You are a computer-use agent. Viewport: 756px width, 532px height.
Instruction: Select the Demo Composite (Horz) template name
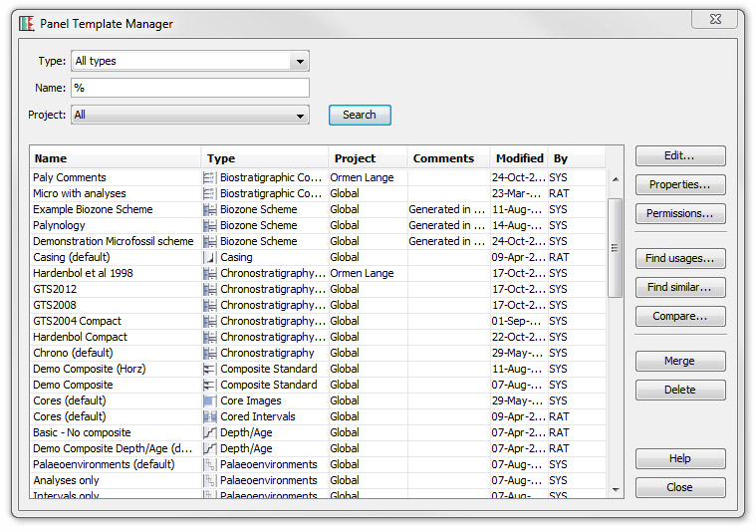point(90,369)
